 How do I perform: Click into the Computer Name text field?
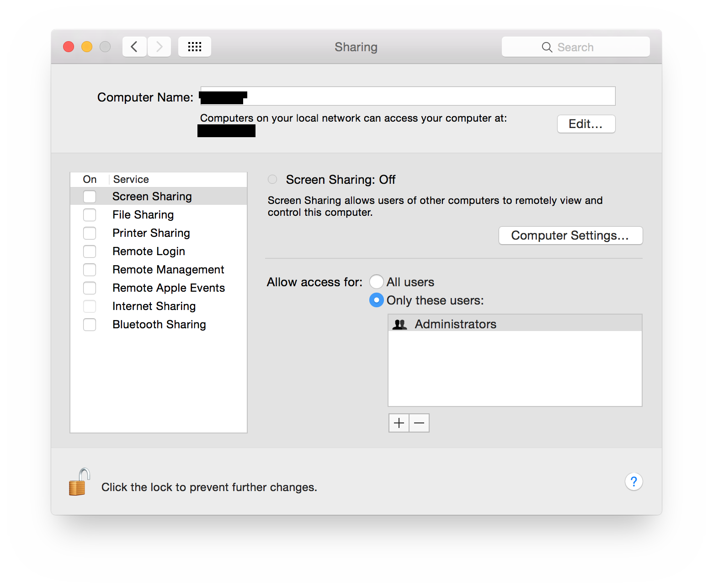430,96
